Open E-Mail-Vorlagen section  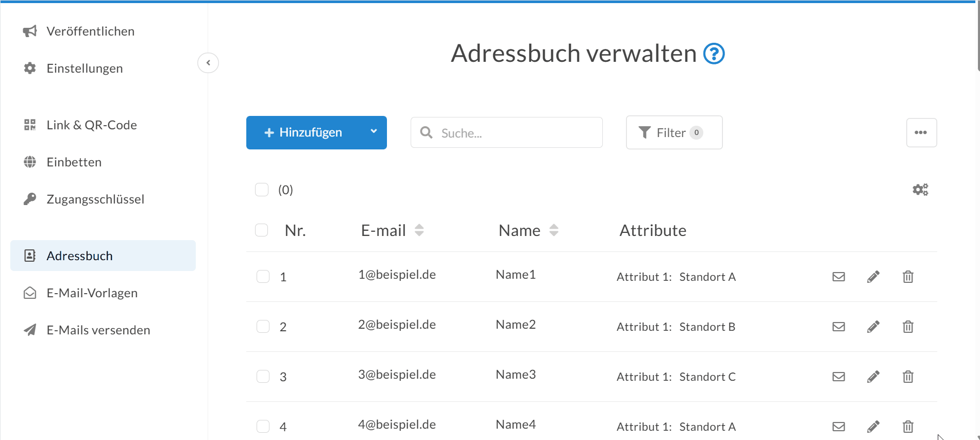tap(103, 293)
